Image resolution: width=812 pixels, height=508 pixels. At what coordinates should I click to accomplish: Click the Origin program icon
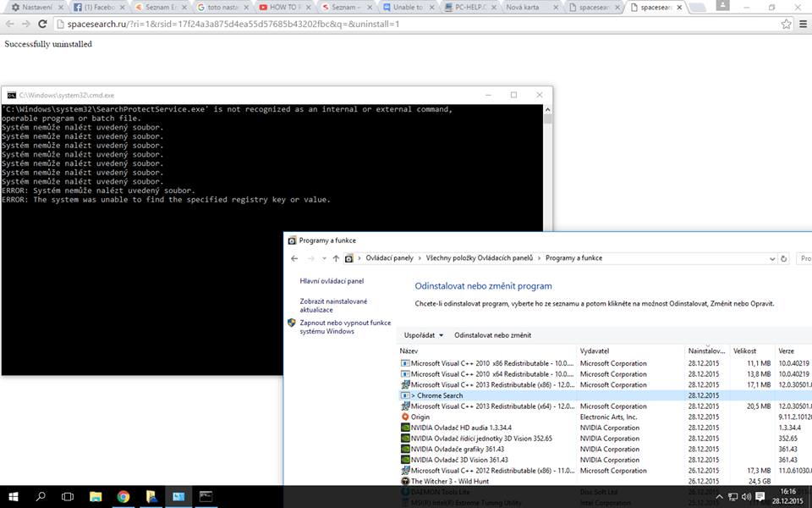click(405, 417)
